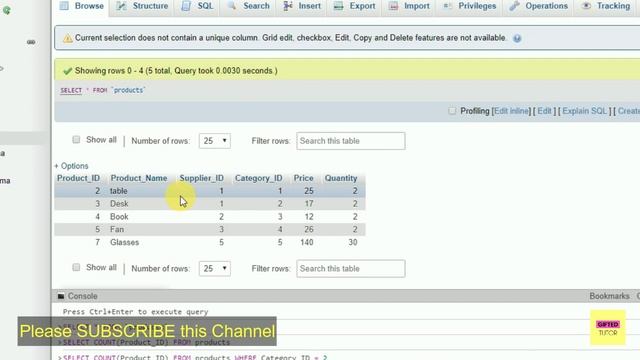Enable the Profiling checkbox

(452, 111)
